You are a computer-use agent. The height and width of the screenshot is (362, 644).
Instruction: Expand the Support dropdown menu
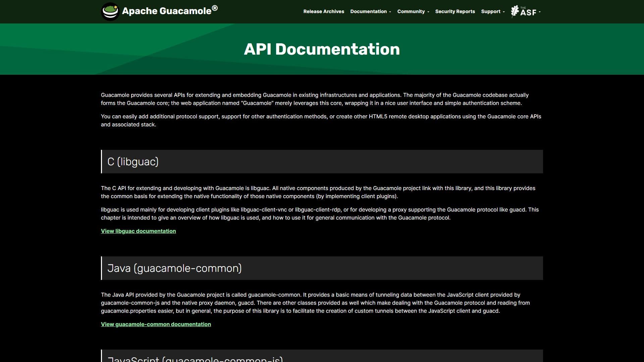pos(493,11)
